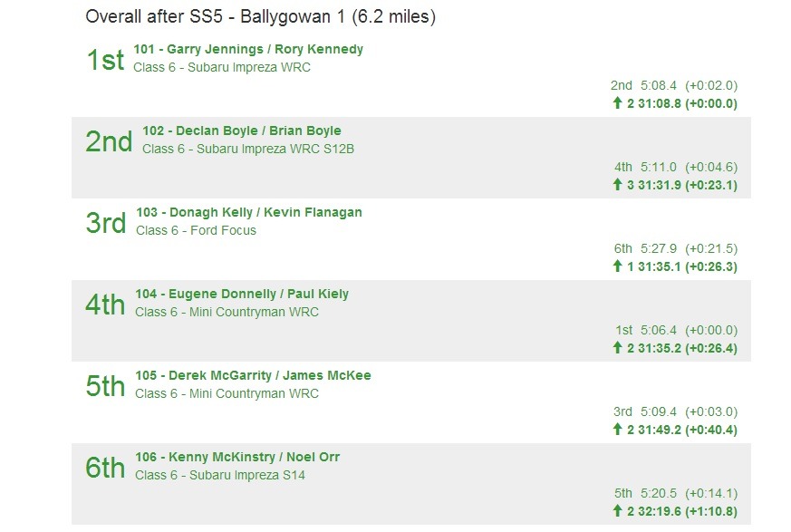Click the up arrow next to 31:35.1 time
Image resolution: width=791 pixels, height=532 pixels.
(x=618, y=266)
